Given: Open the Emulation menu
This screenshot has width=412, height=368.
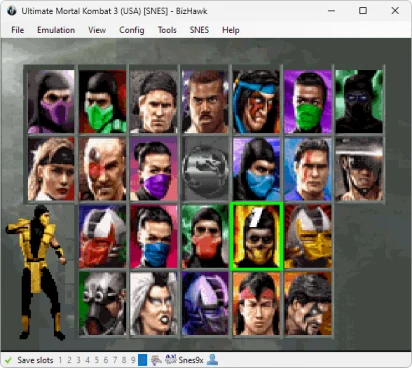Looking at the screenshot, I should pyautogui.click(x=56, y=30).
